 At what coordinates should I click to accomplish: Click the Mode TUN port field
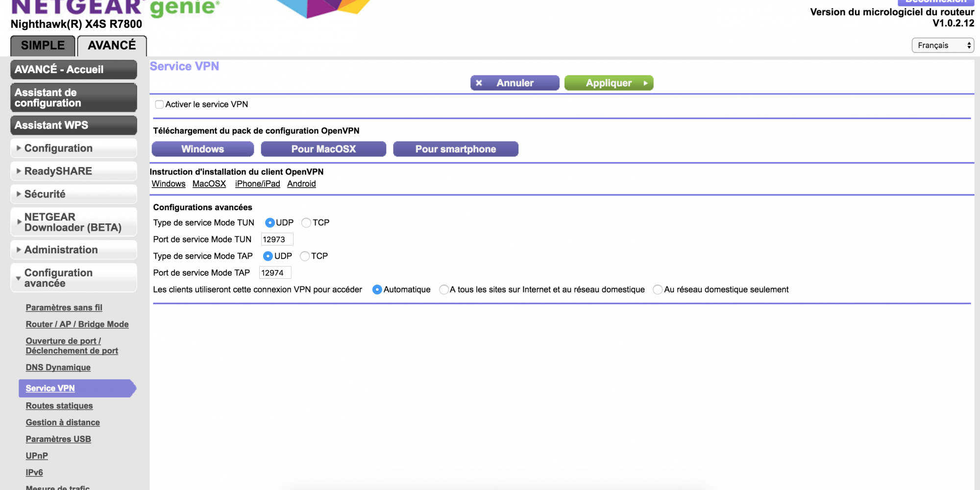point(277,239)
